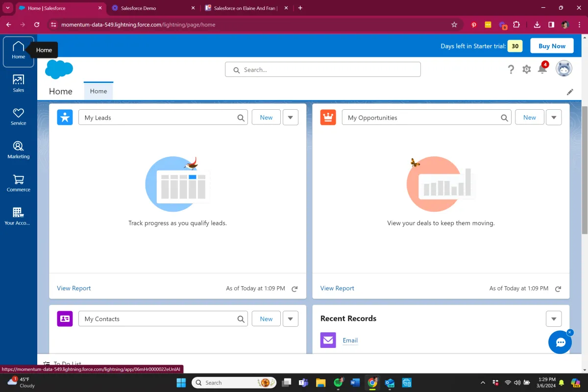The width and height of the screenshot is (588, 392).
Task: Open the chat bubble widget
Action: pyautogui.click(x=560, y=343)
